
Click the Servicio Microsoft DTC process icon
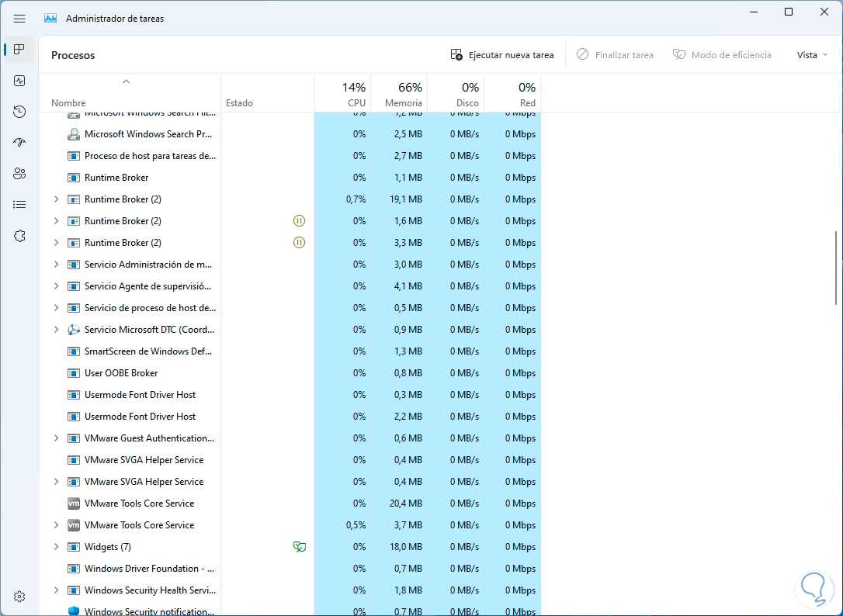pyautogui.click(x=74, y=330)
